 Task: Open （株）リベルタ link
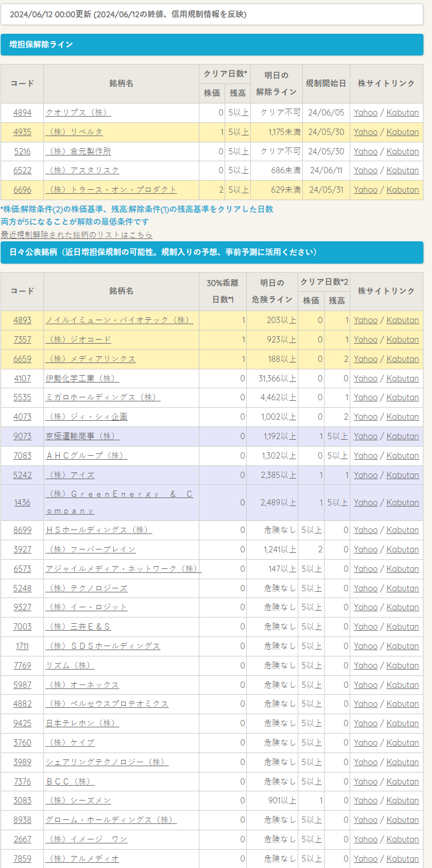pyautogui.click(x=74, y=132)
